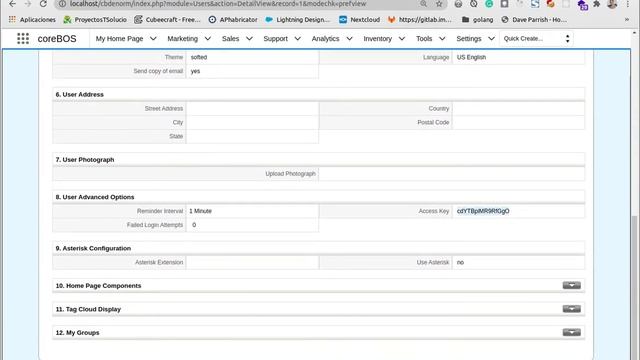Open the Cubeecraft bookmark
640x360 pixels.
167,20
